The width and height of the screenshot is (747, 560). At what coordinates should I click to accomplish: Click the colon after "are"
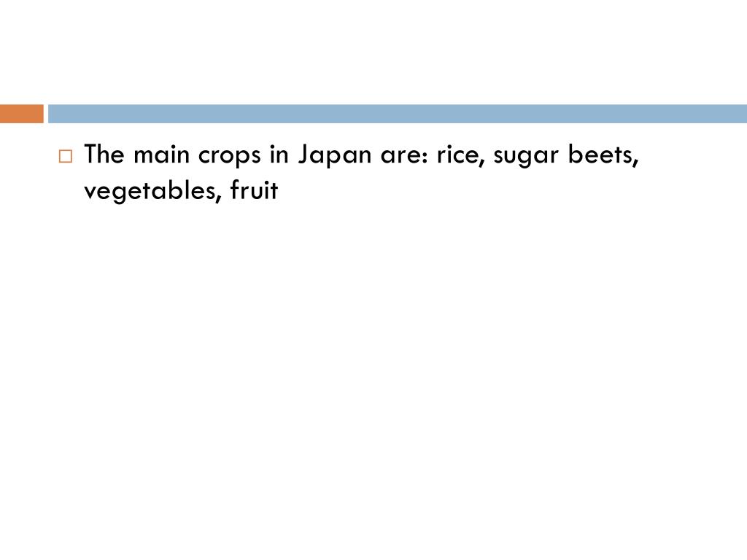point(425,156)
